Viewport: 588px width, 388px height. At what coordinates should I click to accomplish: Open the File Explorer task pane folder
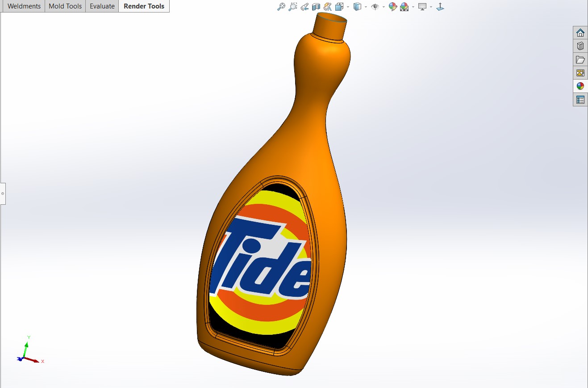pyautogui.click(x=580, y=59)
